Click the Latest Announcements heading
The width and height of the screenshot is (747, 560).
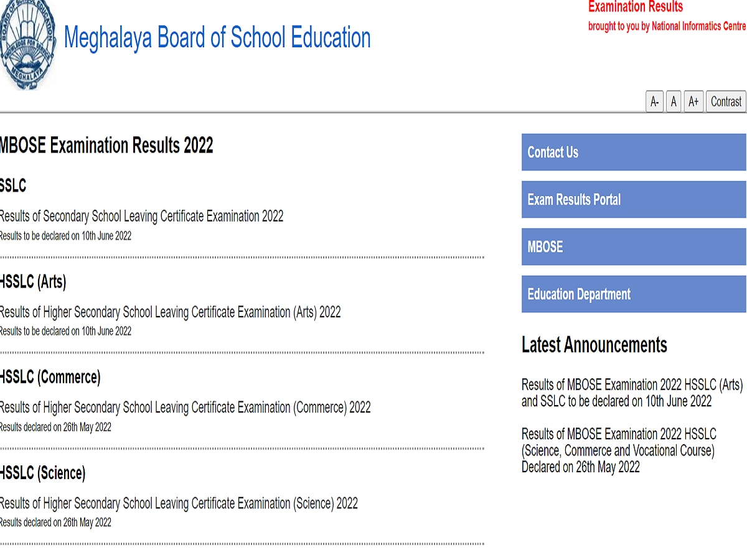594,345
